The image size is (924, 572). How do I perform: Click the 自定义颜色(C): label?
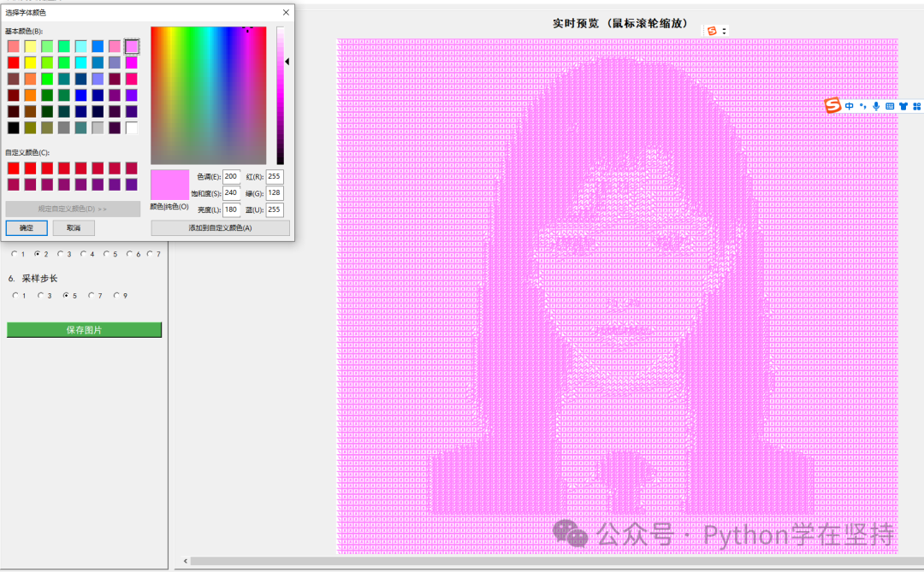pos(27,152)
